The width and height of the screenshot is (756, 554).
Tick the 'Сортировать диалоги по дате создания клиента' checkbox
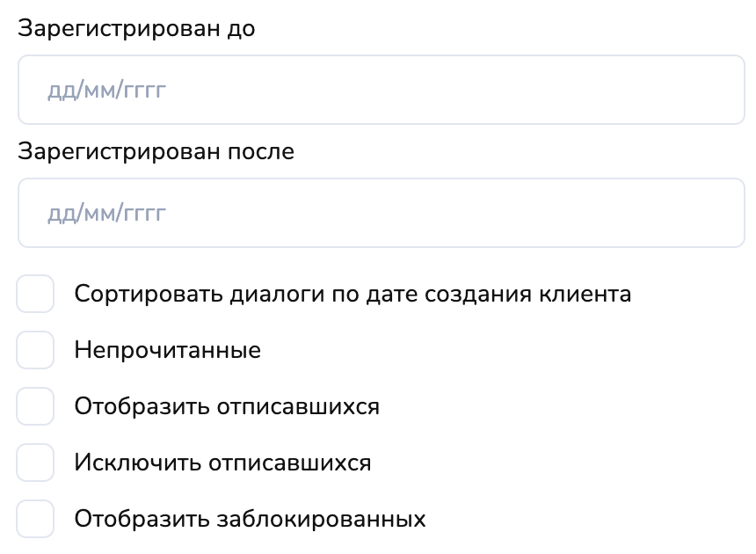click(35, 294)
